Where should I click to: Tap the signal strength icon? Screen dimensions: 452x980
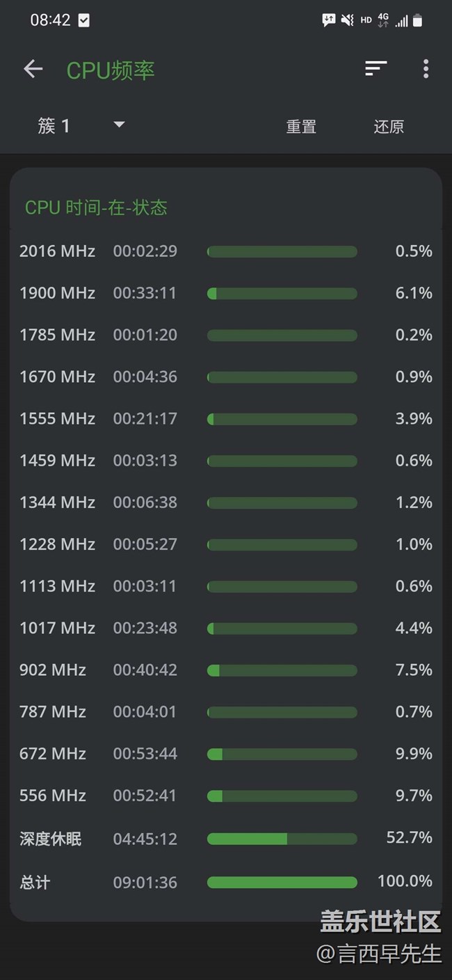point(402,21)
